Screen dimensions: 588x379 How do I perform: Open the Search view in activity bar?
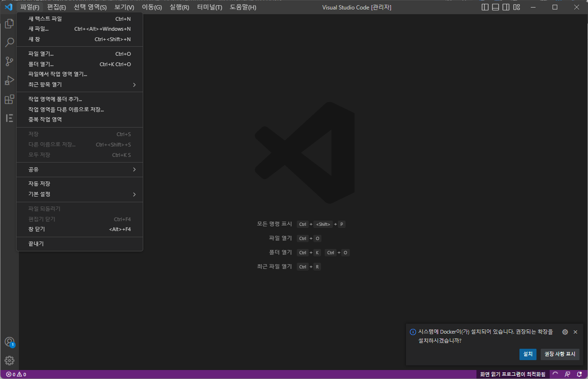[x=9, y=43]
